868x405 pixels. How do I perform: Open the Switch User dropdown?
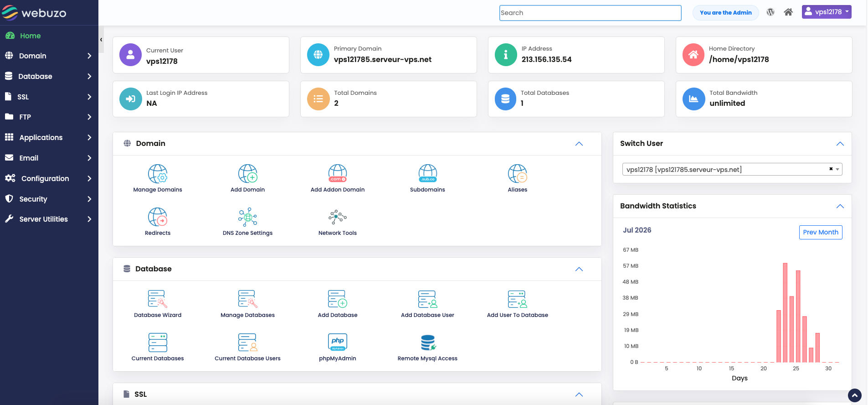coord(732,169)
